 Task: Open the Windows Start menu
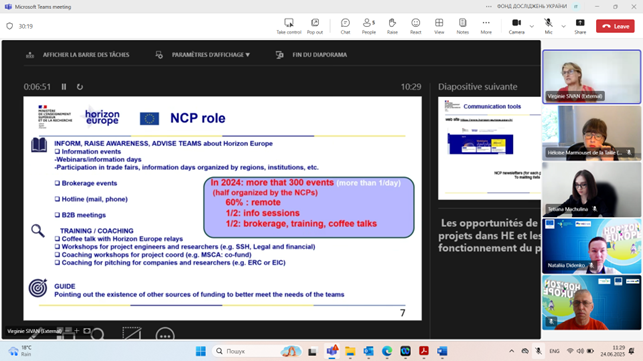pos(201,351)
